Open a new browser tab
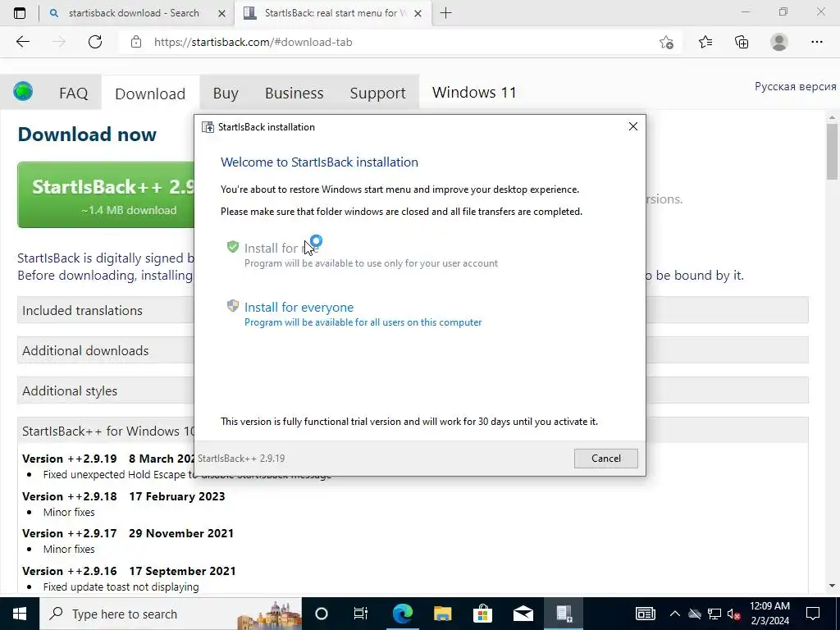Image resolution: width=840 pixels, height=630 pixels. tap(445, 13)
